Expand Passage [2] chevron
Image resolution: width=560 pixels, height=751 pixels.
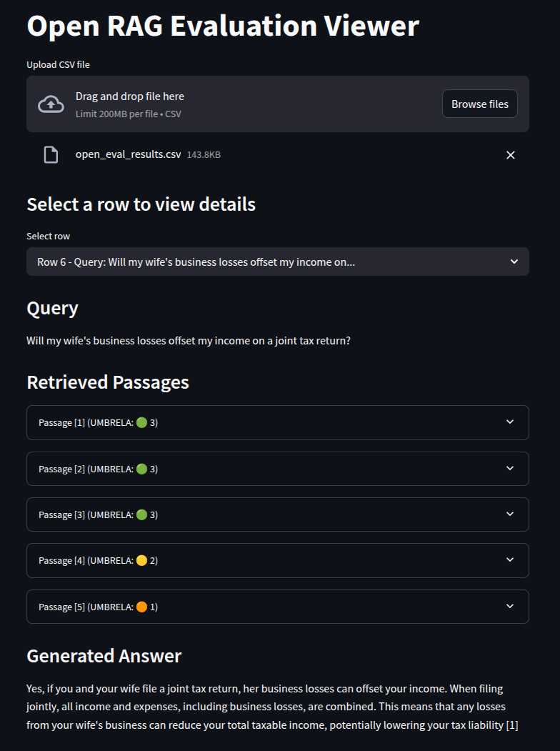tap(510, 469)
